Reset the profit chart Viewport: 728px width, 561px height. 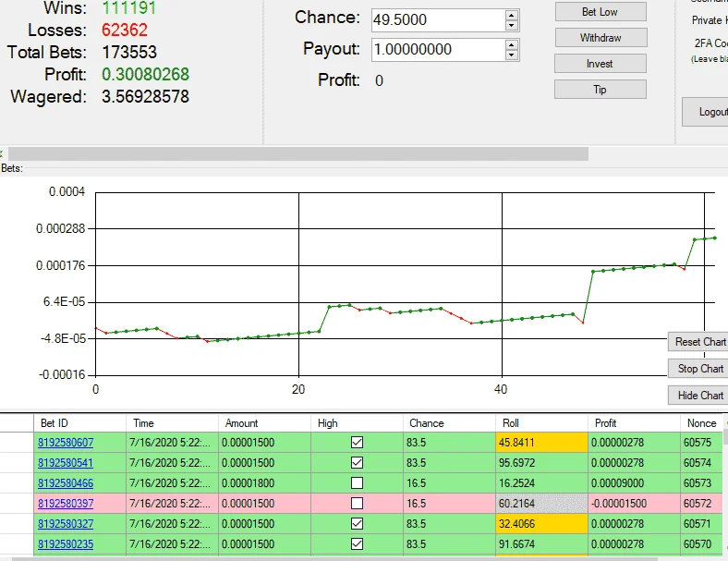tap(698, 342)
